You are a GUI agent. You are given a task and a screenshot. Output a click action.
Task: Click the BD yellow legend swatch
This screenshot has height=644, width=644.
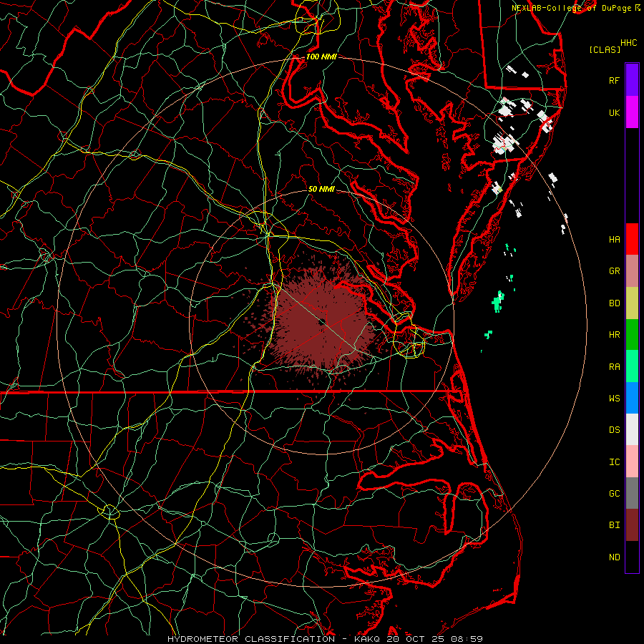(x=632, y=303)
